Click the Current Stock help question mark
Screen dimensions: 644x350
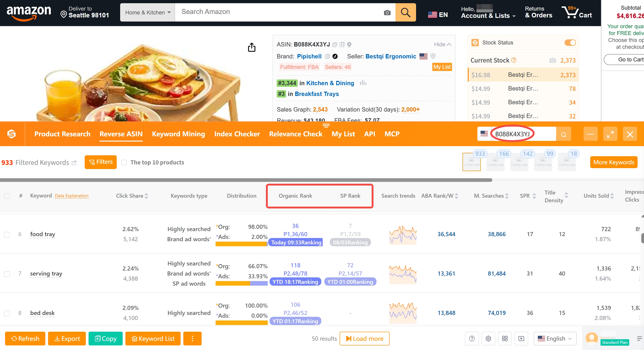514,60
